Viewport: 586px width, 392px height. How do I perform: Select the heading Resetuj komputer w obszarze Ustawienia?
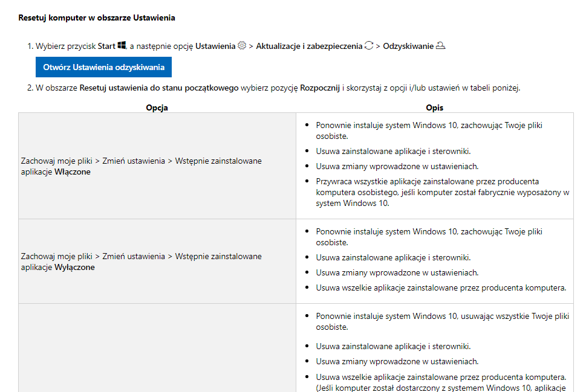coord(96,18)
